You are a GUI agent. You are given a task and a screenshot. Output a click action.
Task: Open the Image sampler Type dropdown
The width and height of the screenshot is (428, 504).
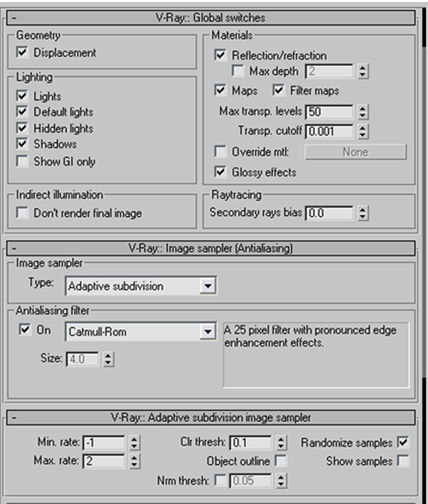[x=206, y=286]
